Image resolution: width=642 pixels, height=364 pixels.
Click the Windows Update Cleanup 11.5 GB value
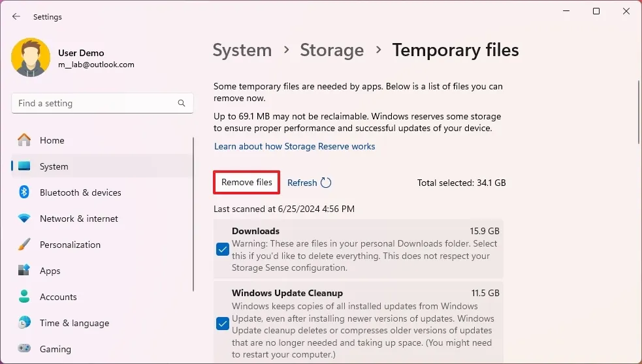pyautogui.click(x=485, y=294)
